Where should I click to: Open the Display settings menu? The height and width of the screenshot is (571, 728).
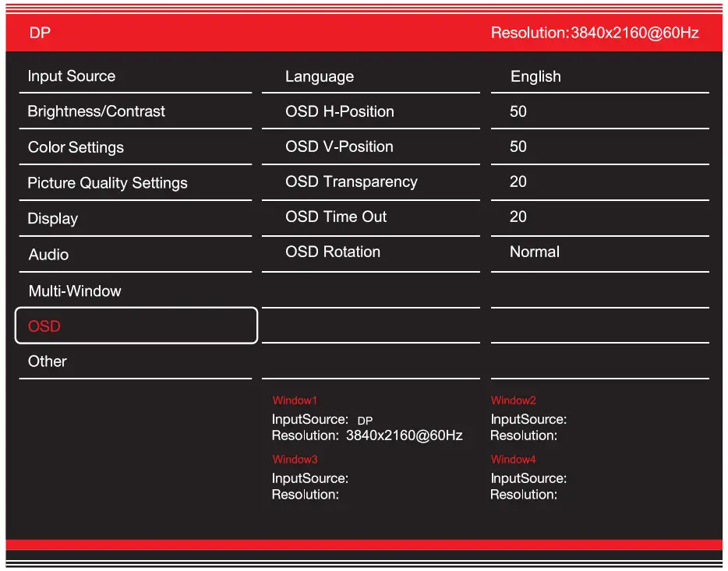(x=53, y=218)
